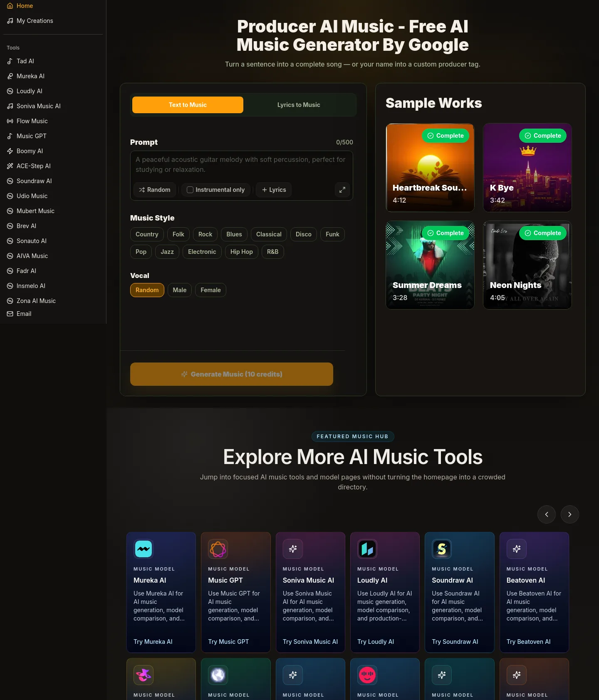Toggle the Electronic music style chip
599x700 pixels.
(x=202, y=252)
